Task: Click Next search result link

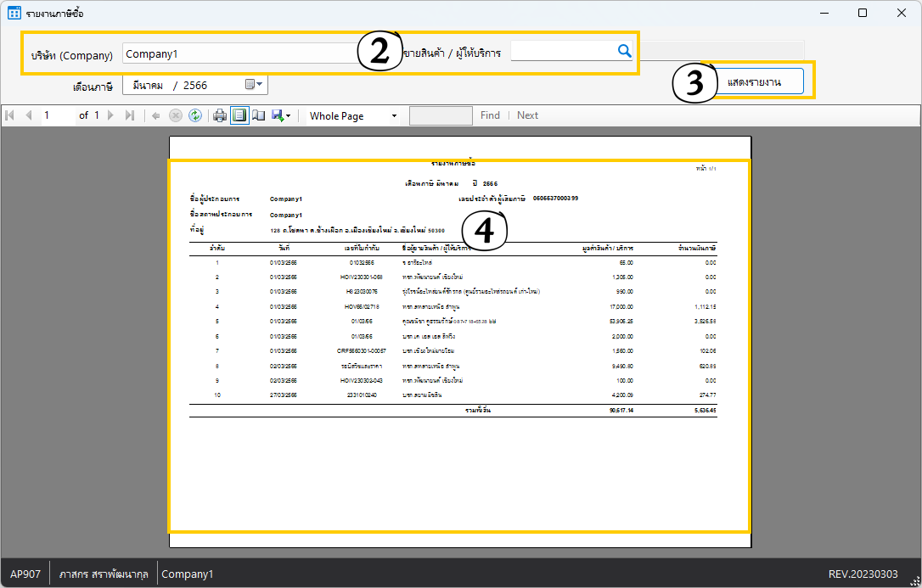Action: 527,115
